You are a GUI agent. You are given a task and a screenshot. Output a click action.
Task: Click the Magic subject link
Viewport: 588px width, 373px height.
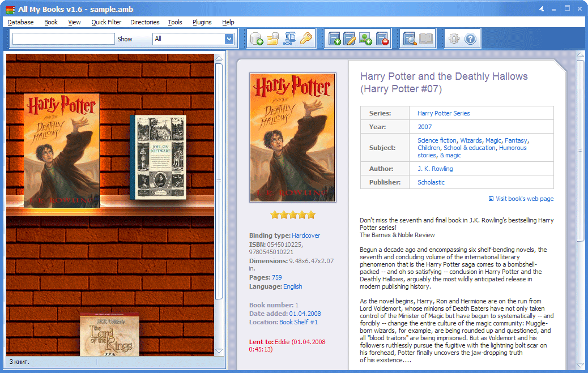[x=493, y=140]
